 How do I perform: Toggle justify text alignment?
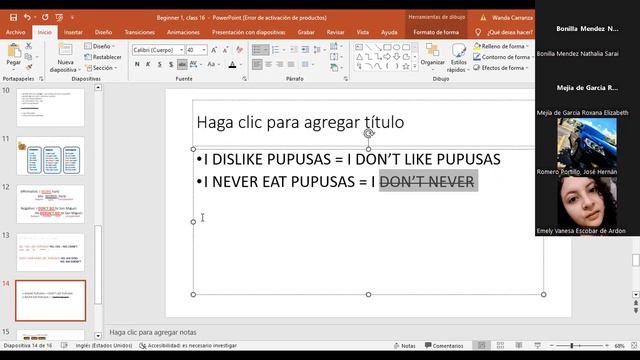click(291, 64)
